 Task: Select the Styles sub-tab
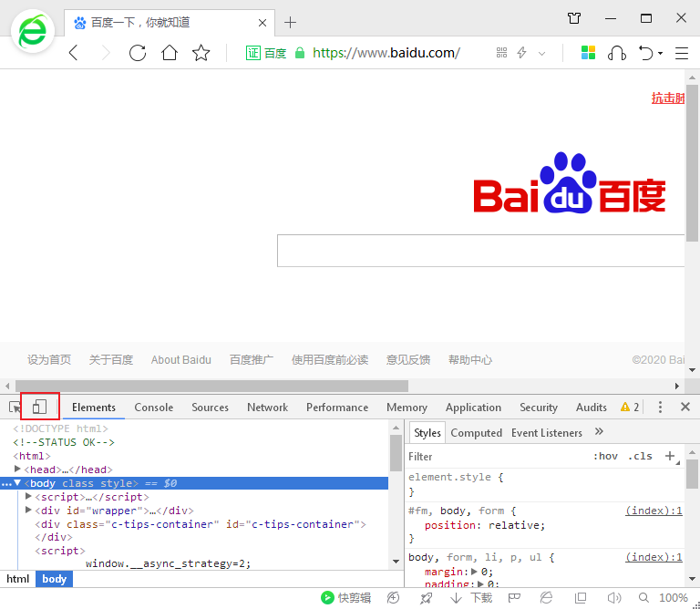click(427, 433)
